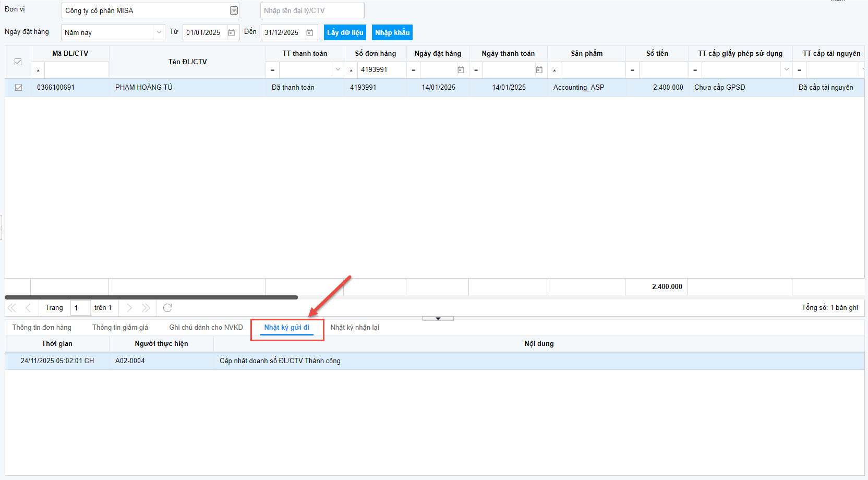
Task: Go to the first page arrow
Action: [12, 308]
